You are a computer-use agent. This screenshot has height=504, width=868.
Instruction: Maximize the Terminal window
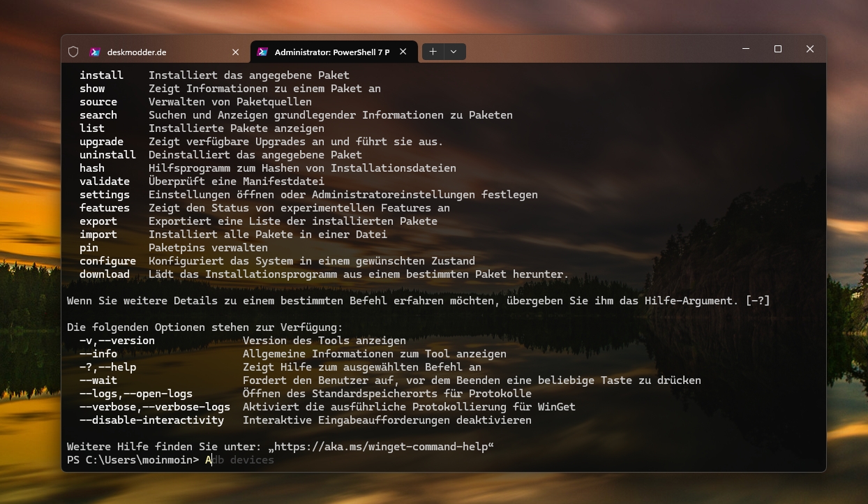pyautogui.click(x=778, y=49)
